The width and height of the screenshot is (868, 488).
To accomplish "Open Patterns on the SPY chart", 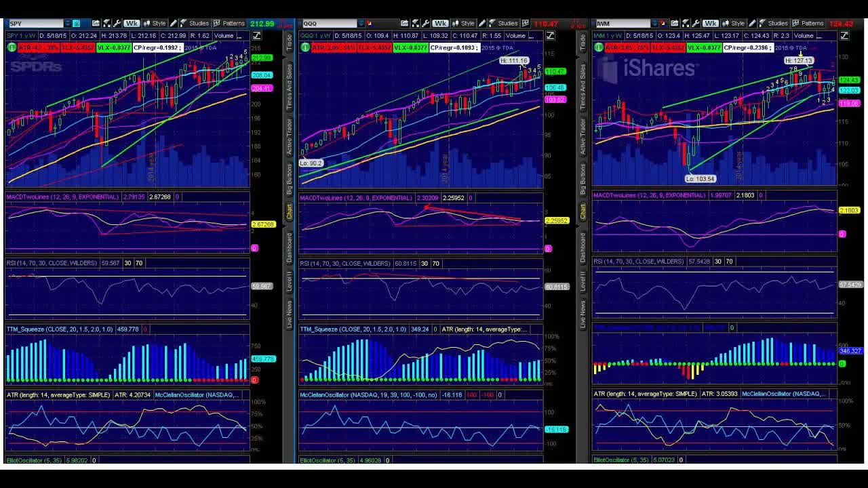I will tap(229, 23).
